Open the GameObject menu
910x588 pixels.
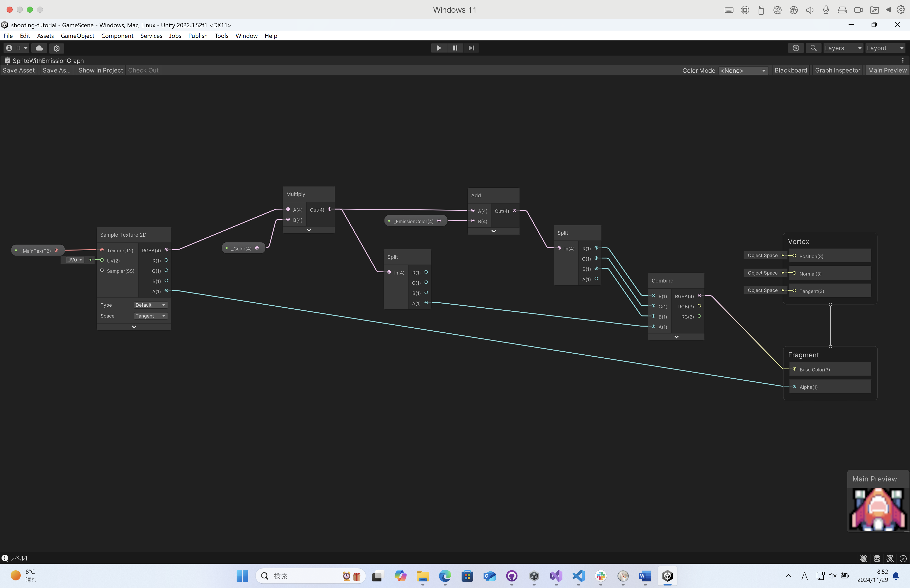coord(78,36)
